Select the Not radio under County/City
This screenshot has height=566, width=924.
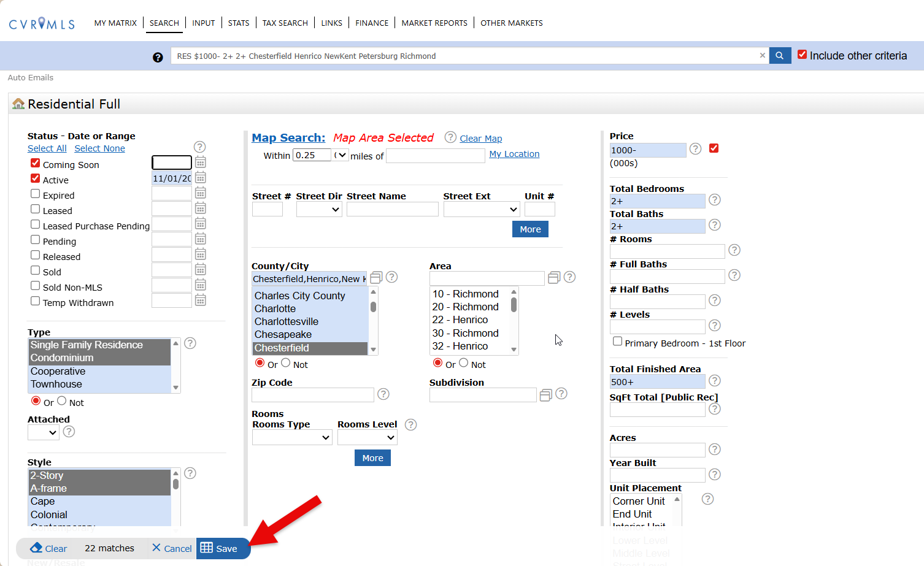tap(286, 363)
